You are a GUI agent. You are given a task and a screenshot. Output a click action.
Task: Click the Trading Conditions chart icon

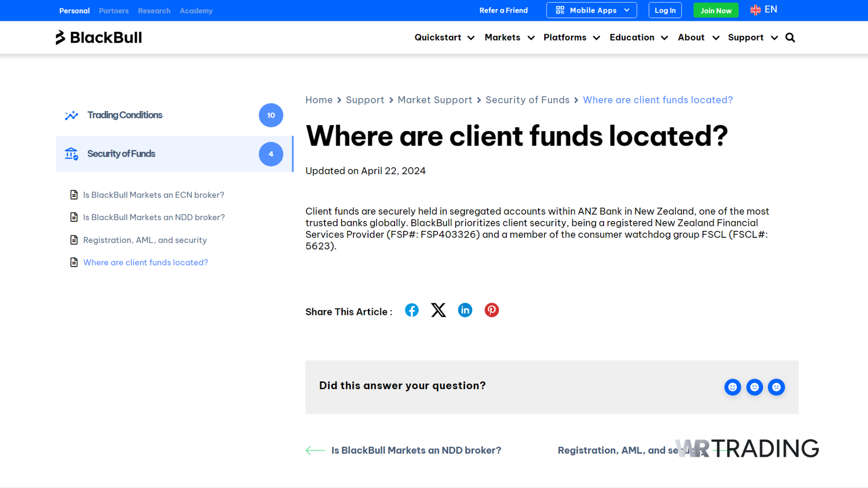click(x=71, y=116)
